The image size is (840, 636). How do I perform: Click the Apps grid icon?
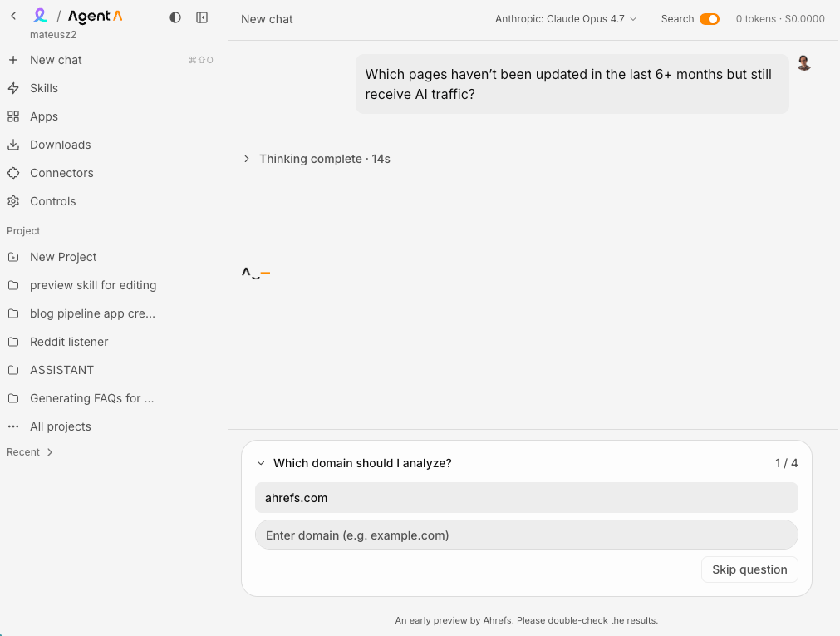pyautogui.click(x=13, y=116)
